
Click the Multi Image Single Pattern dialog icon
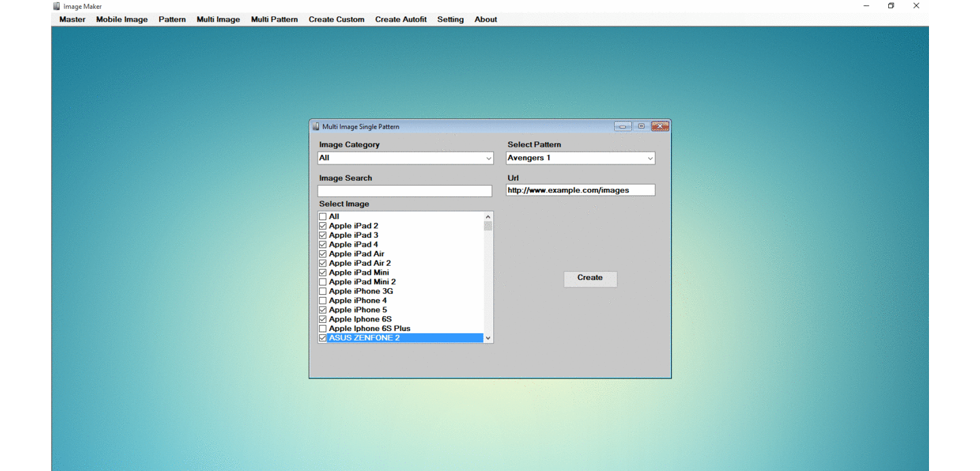[316, 126]
